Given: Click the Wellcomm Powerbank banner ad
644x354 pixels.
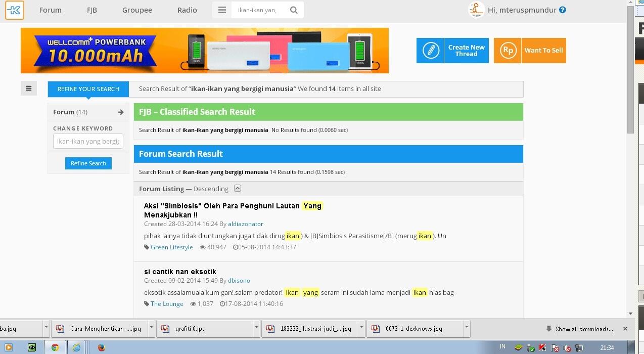Looking at the screenshot, I should (x=205, y=51).
